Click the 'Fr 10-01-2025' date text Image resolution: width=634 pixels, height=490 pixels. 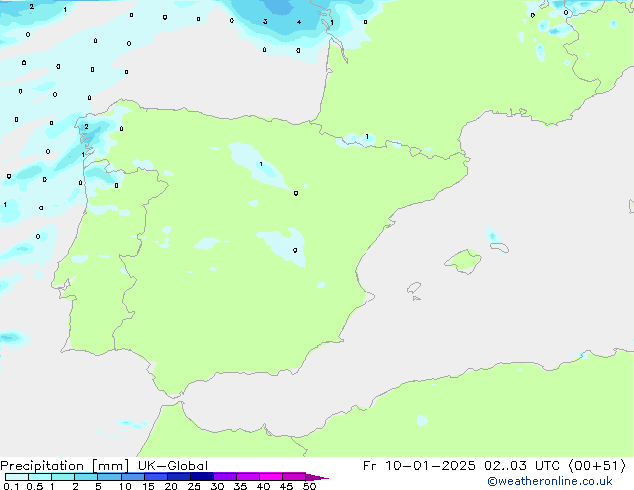tap(419, 466)
